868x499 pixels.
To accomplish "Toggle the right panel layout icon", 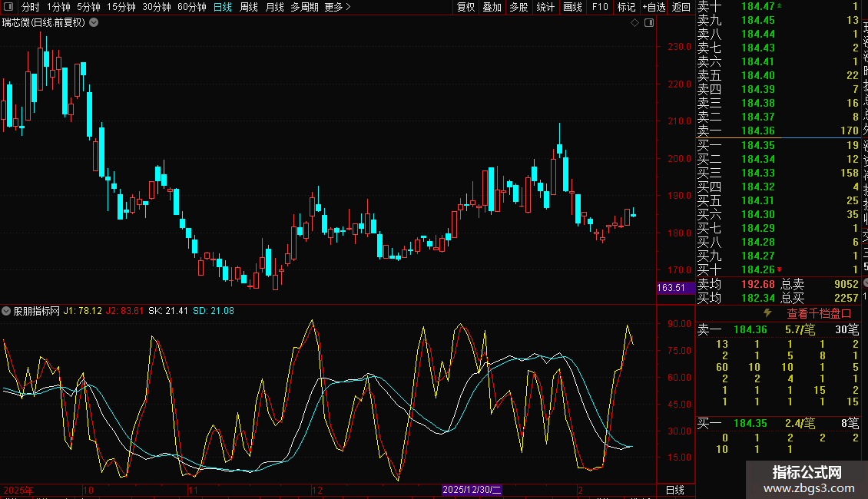I will click(649, 23).
